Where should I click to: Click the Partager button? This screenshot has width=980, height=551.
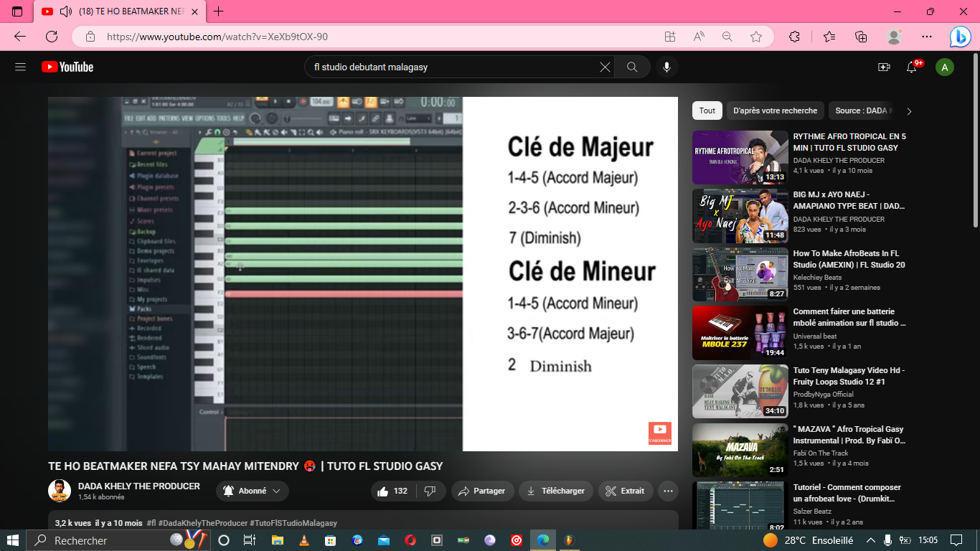tap(481, 491)
